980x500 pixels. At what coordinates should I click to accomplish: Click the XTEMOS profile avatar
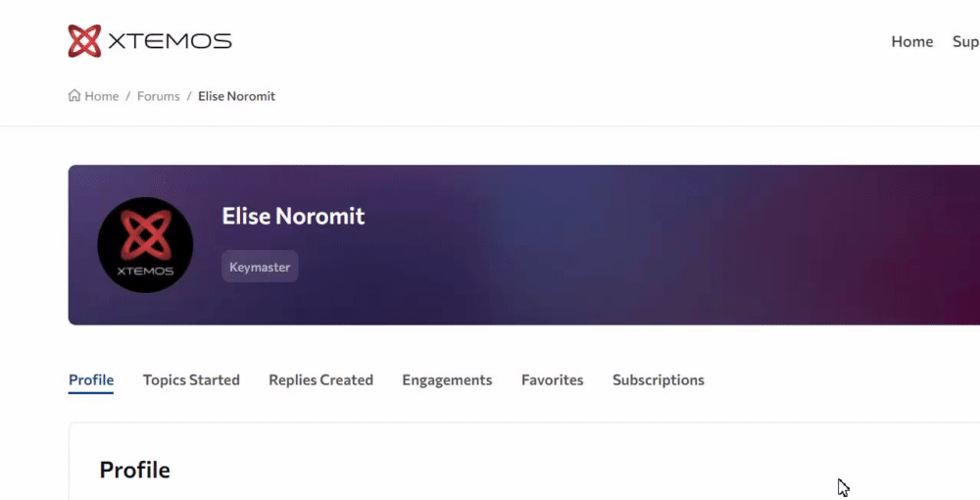click(145, 245)
